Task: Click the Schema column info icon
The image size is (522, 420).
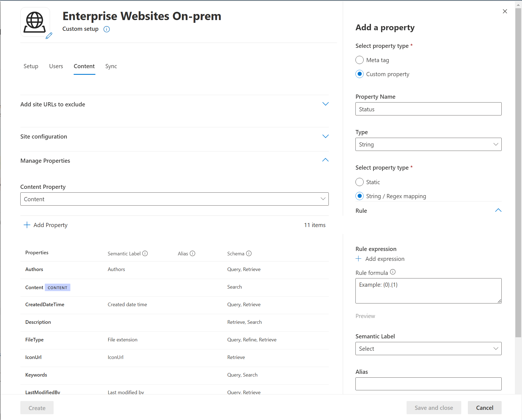Action: pyautogui.click(x=249, y=253)
